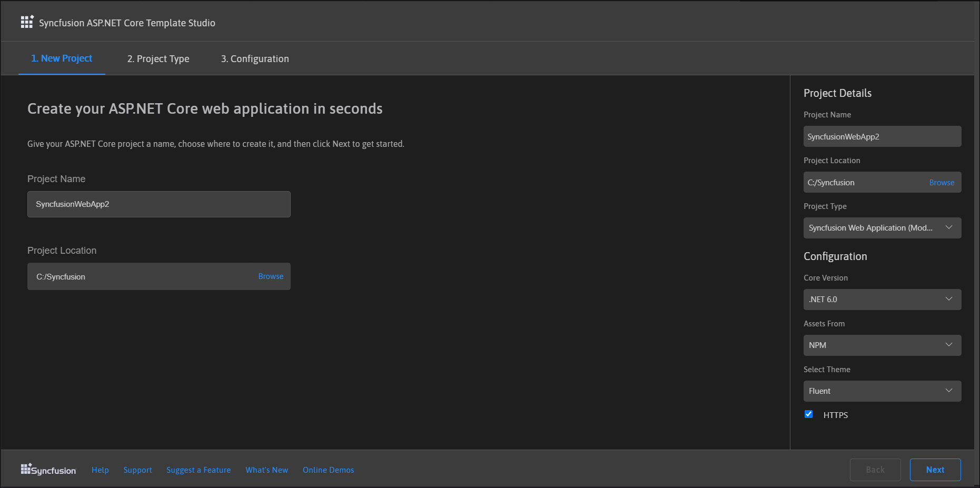
Task: Toggle the HTTPS checkbox
Action: (809, 414)
